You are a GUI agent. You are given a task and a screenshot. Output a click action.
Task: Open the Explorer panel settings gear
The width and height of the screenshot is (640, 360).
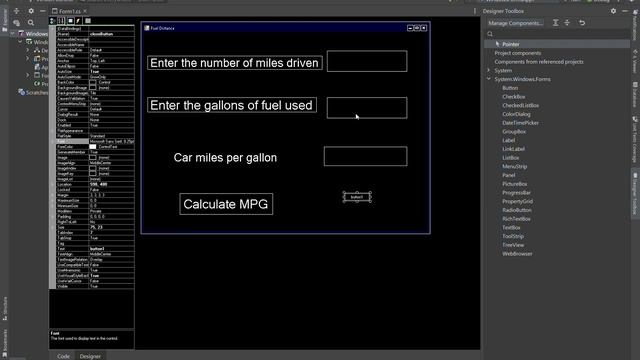pyautogui.click(x=31, y=11)
